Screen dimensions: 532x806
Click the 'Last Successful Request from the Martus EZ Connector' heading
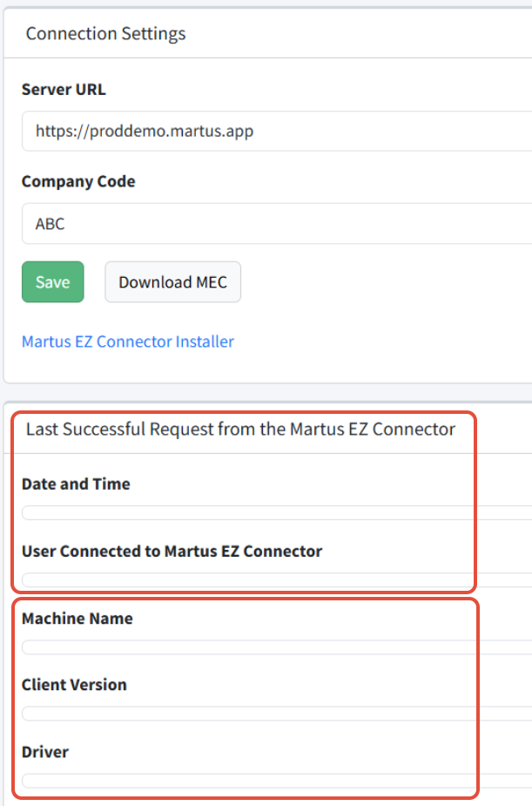(x=241, y=430)
